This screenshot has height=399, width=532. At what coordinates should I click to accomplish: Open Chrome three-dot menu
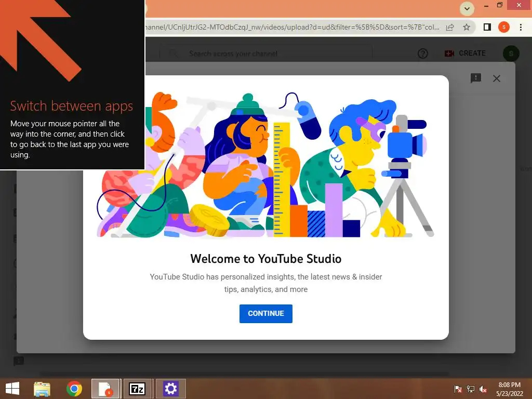pos(521,27)
